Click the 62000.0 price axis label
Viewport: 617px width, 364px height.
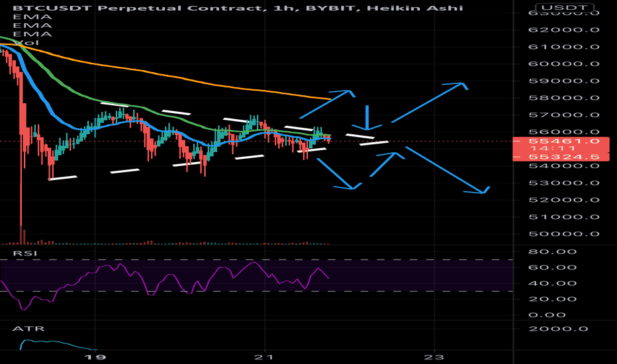tap(564, 30)
